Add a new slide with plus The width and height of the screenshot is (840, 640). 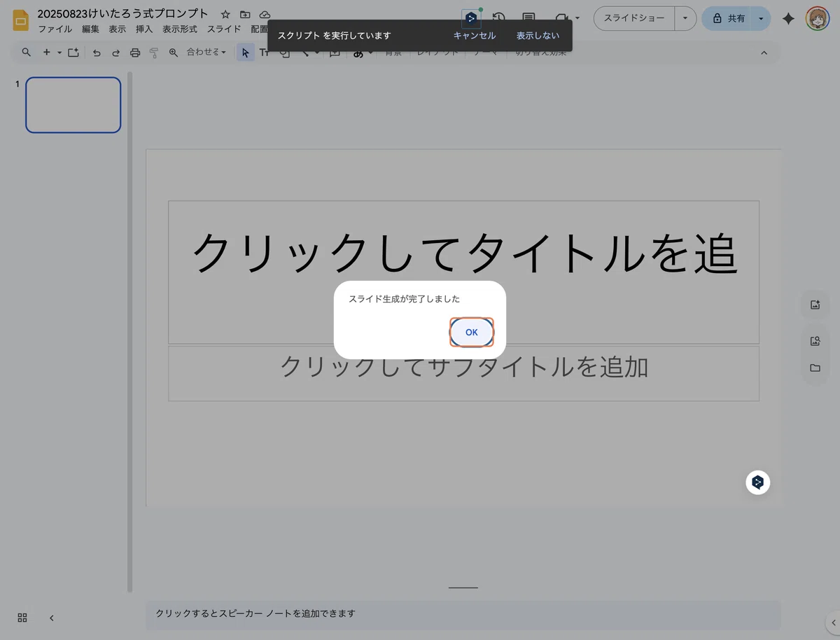[47, 53]
